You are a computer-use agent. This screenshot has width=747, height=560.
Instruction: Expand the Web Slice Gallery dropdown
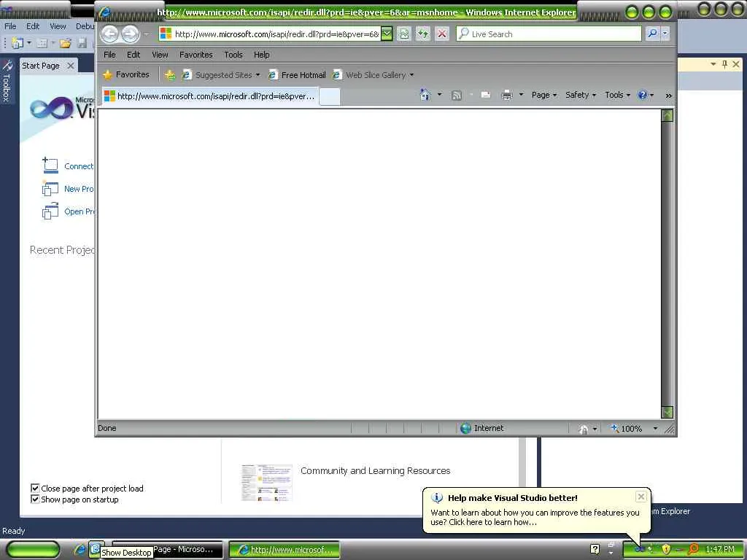click(x=411, y=75)
